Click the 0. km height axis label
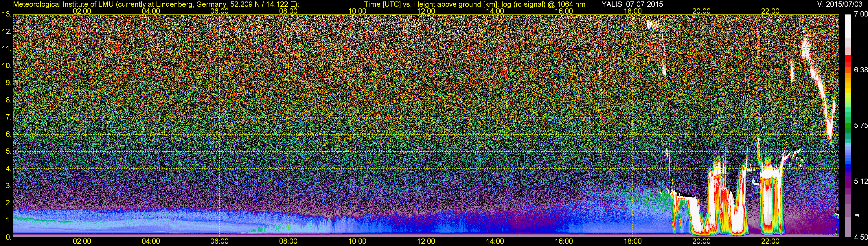The height and width of the screenshot is (246, 868). pos(8,237)
